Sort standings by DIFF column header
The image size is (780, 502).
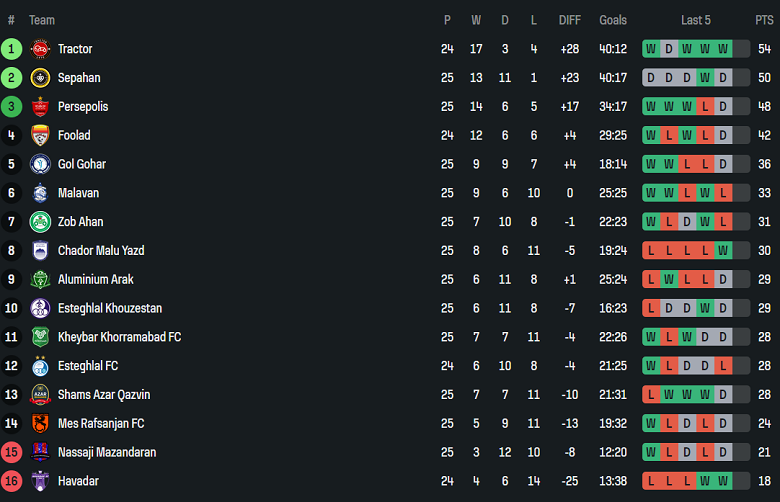[570, 20]
